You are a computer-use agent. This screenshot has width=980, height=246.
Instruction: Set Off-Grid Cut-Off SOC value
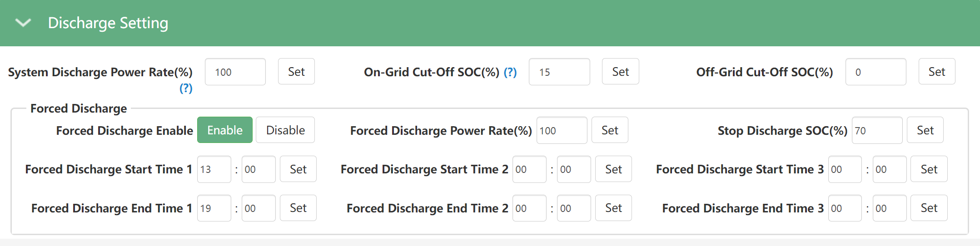coord(936,72)
